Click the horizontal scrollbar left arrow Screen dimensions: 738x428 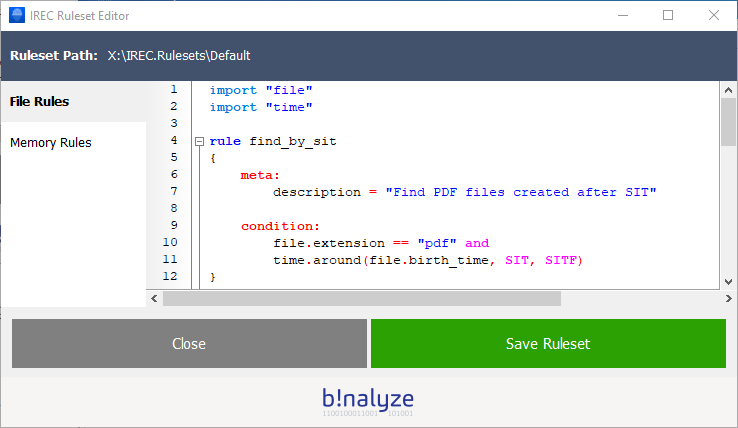click(x=155, y=298)
